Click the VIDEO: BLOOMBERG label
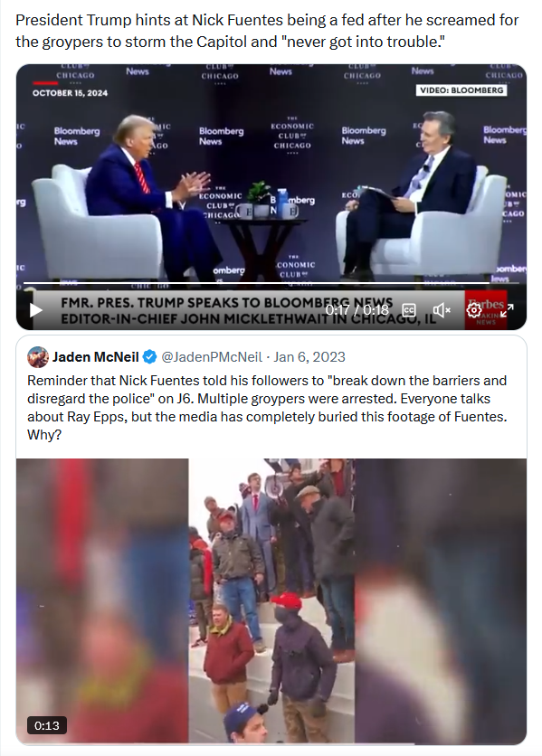Screen dimensions: 542x756 461,90
